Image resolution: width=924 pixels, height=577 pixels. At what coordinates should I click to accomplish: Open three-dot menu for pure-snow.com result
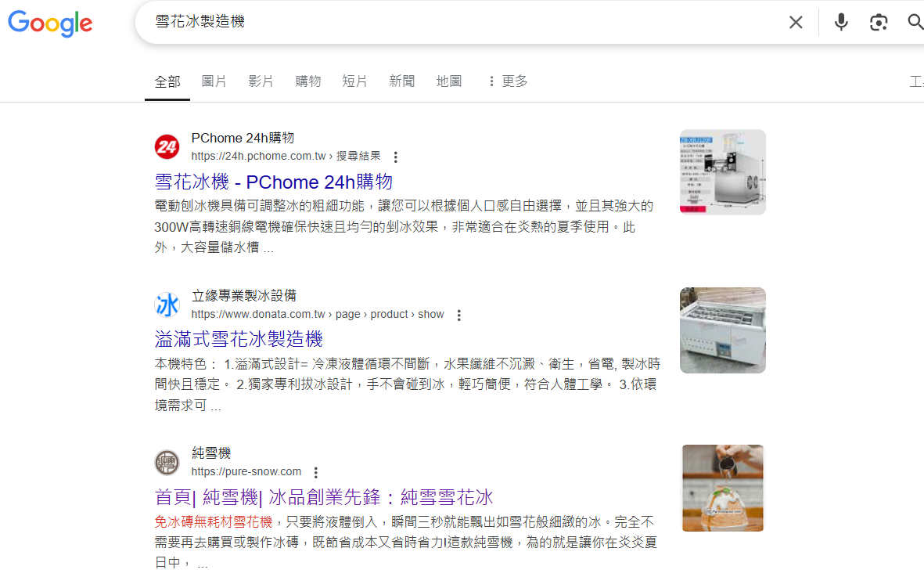(316, 473)
